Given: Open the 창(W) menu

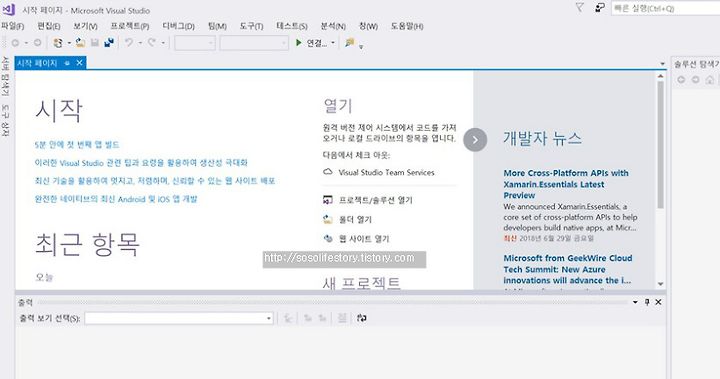Looking at the screenshot, I should [368, 26].
